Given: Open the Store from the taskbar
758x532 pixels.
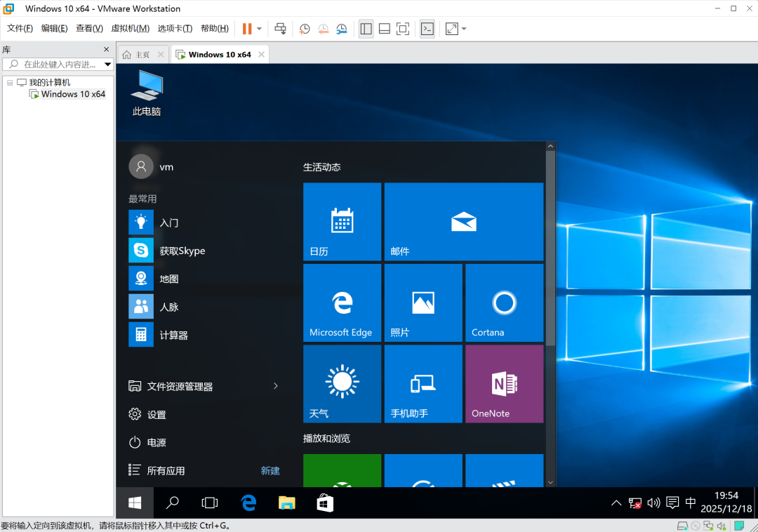Looking at the screenshot, I should (x=325, y=503).
